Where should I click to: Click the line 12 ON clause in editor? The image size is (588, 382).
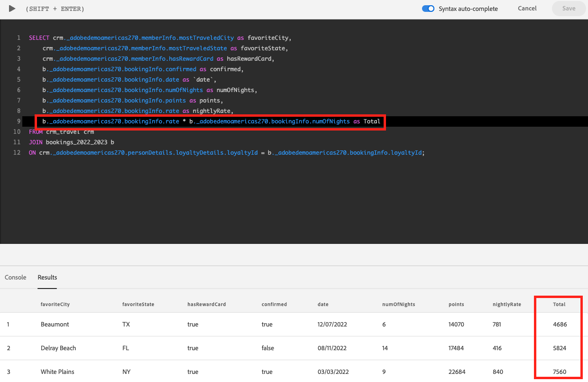[226, 153]
